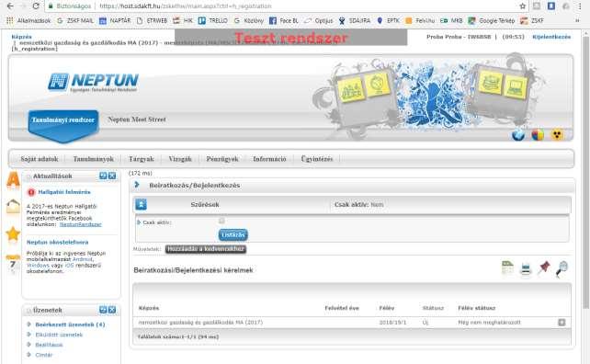Click the print list icon
This screenshot has width=590, height=364.
(x=526, y=269)
